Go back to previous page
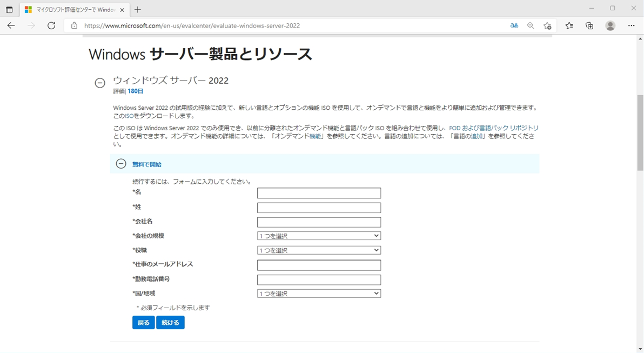 [11, 25]
